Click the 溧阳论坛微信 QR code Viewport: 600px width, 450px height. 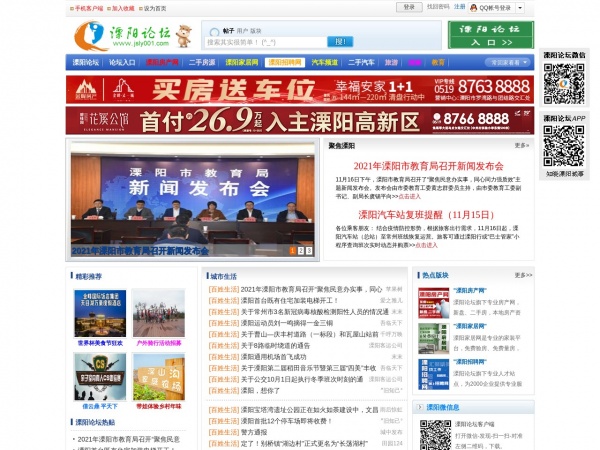[564, 83]
